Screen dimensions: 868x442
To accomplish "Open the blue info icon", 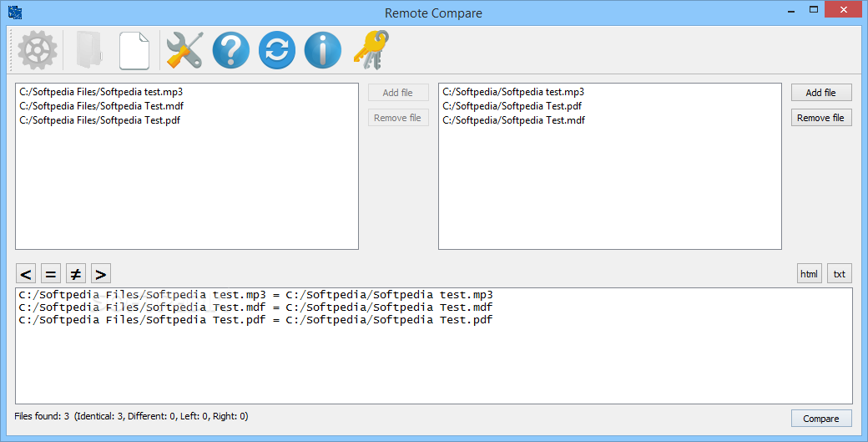I will click(323, 50).
